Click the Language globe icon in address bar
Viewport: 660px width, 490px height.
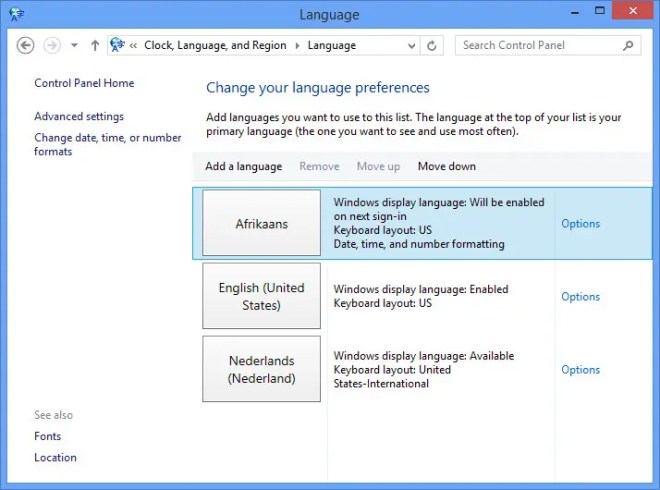click(117, 45)
